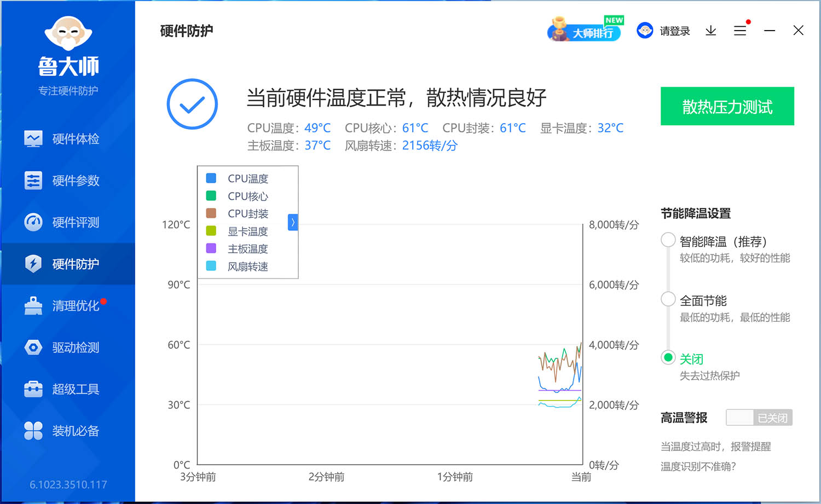
Task: Open the hamburger menu
Action: click(740, 31)
